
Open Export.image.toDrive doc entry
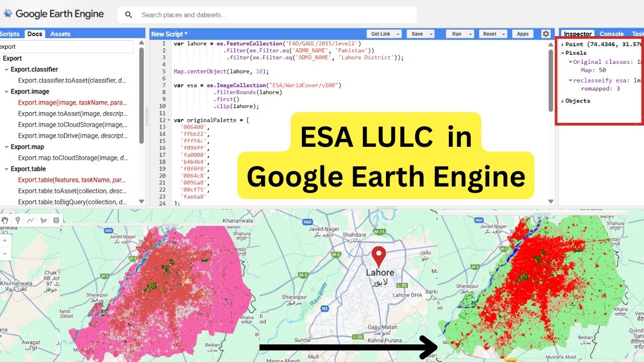coord(72,136)
